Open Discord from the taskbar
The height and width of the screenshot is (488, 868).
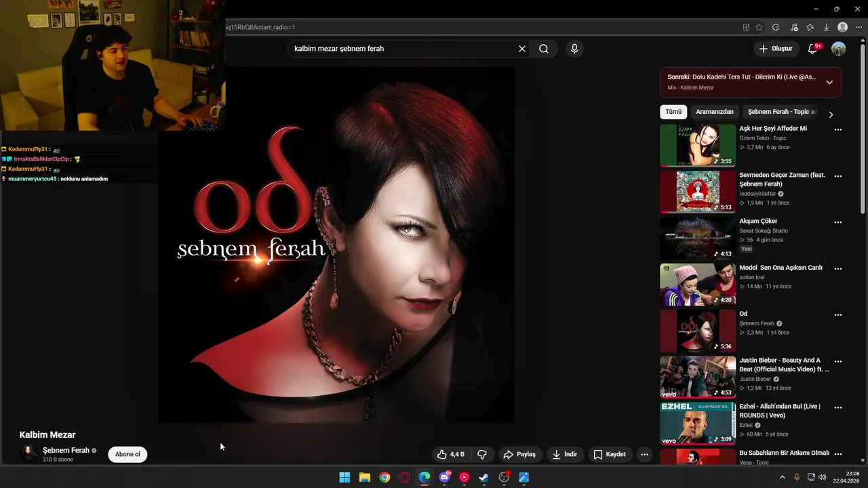pyautogui.click(x=444, y=477)
